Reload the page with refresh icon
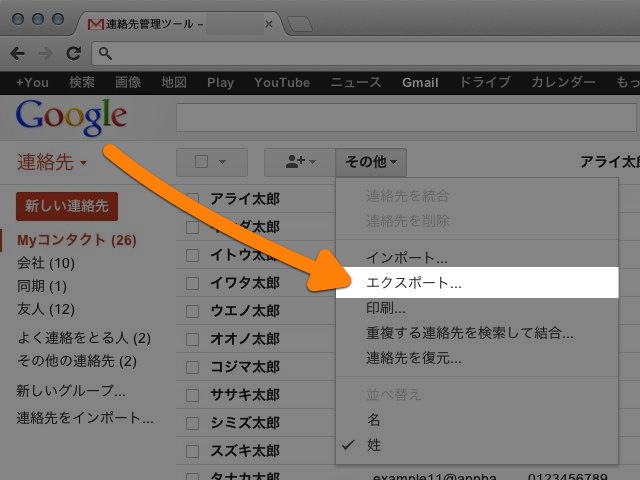 (x=73, y=53)
